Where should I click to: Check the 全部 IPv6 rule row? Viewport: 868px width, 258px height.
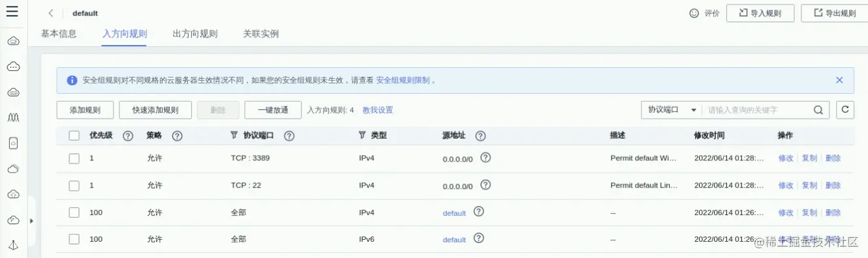(74, 239)
